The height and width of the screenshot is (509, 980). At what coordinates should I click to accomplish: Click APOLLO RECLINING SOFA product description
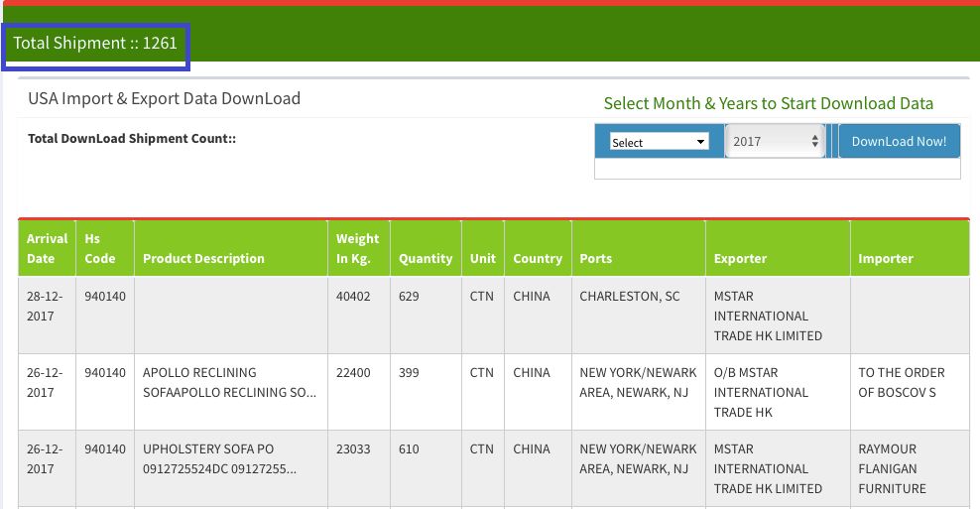(229, 382)
